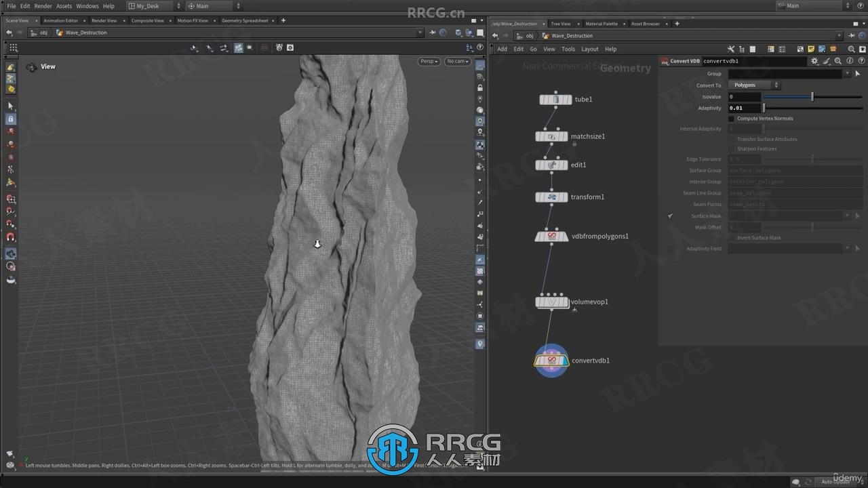The width and height of the screenshot is (868, 488).
Task: Activate the Secure Selection lock tool
Action: [x=10, y=119]
